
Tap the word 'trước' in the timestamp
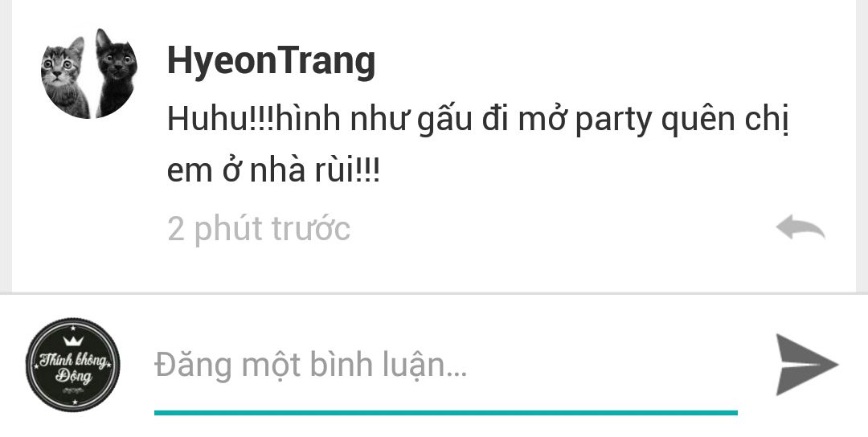point(310,228)
